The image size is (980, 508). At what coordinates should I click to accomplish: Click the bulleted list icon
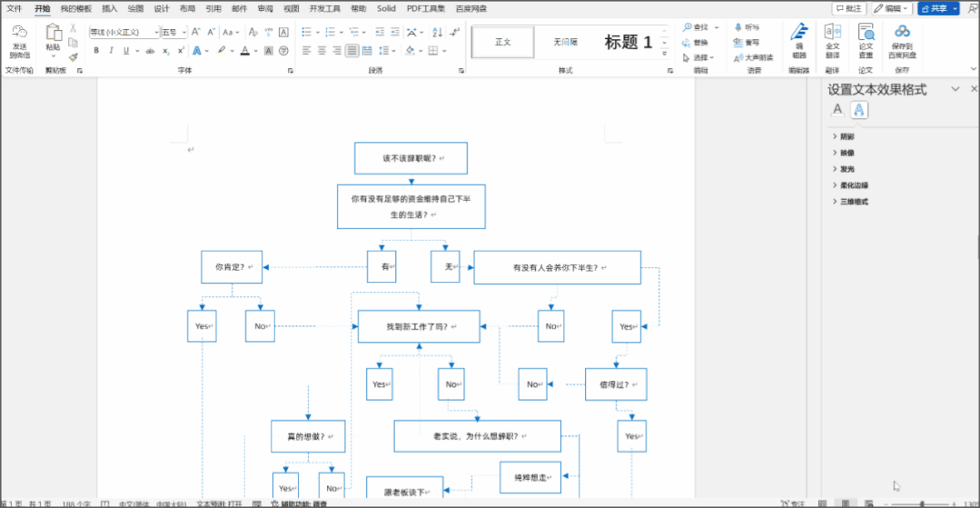307,32
